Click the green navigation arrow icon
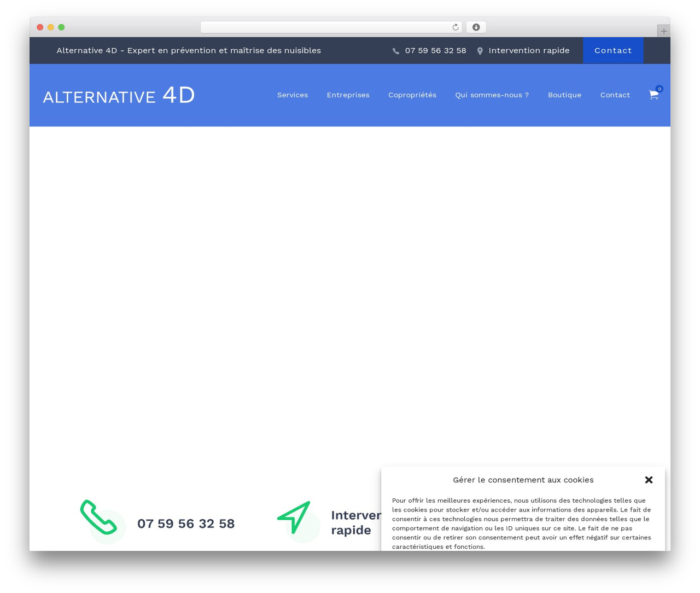Viewport: 700px width, 593px height. (x=294, y=517)
